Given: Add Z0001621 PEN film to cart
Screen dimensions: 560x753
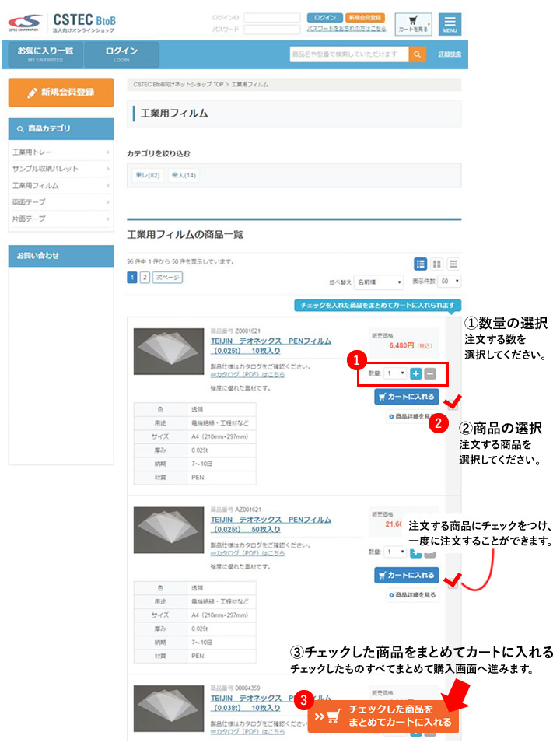Looking at the screenshot, I should [x=406, y=397].
